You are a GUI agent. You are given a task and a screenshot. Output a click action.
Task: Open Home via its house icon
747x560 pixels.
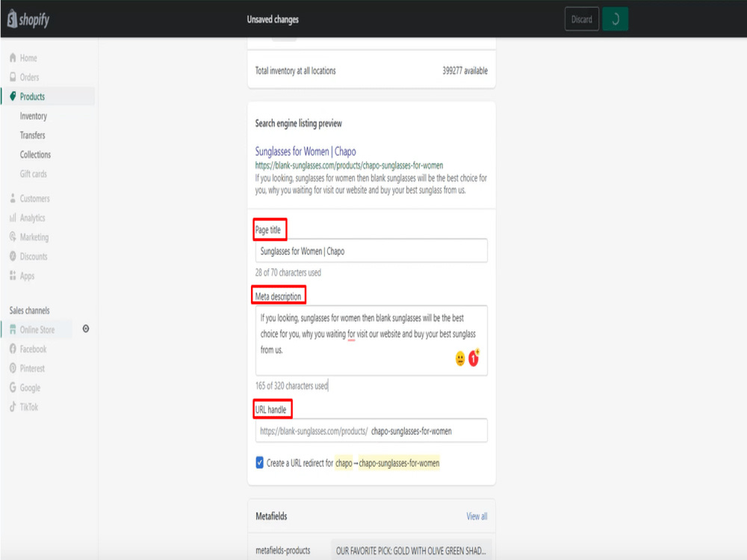[13, 57]
